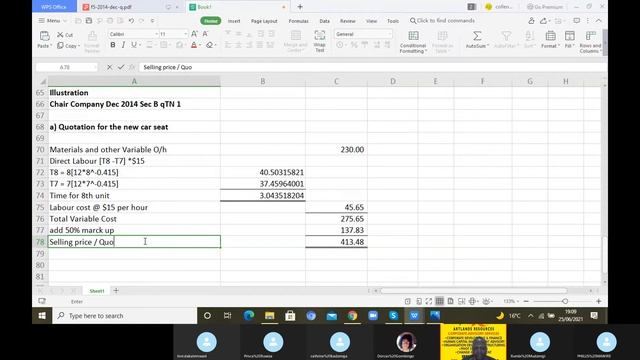
Task: Click the Name Box cell reference field
Action: pos(66,67)
